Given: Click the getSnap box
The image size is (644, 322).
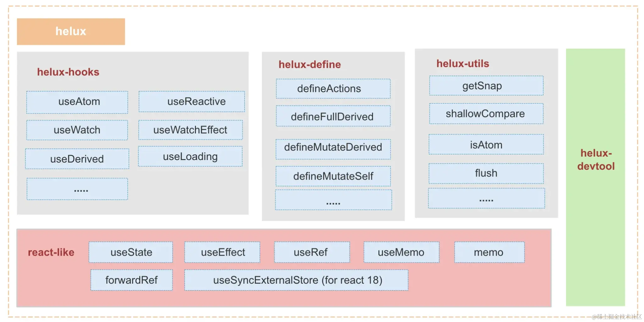Looking at the screenshot, I should click(486, 86).
